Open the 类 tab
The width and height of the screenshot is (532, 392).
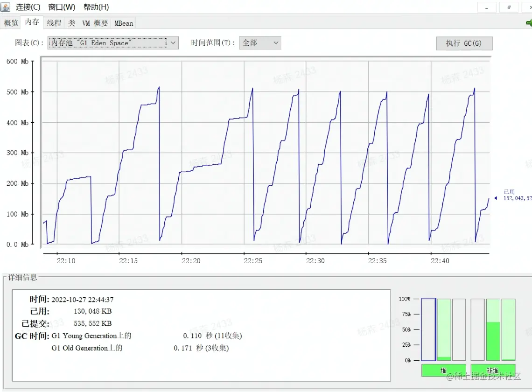(x=71, y=23)
